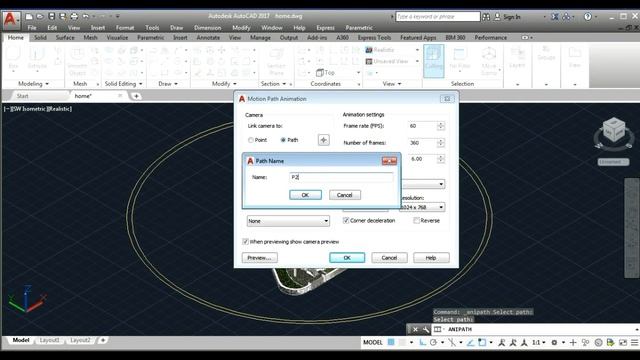Click the Section Plane ribbon button
Viewport: 640px width, 360px height.
coord(276,61)
